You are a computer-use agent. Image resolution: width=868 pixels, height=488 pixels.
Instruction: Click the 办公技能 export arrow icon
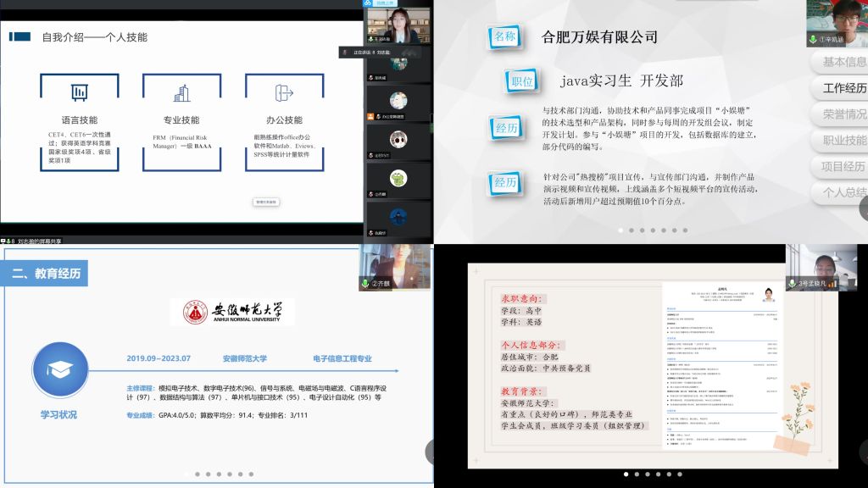[283, 93]
